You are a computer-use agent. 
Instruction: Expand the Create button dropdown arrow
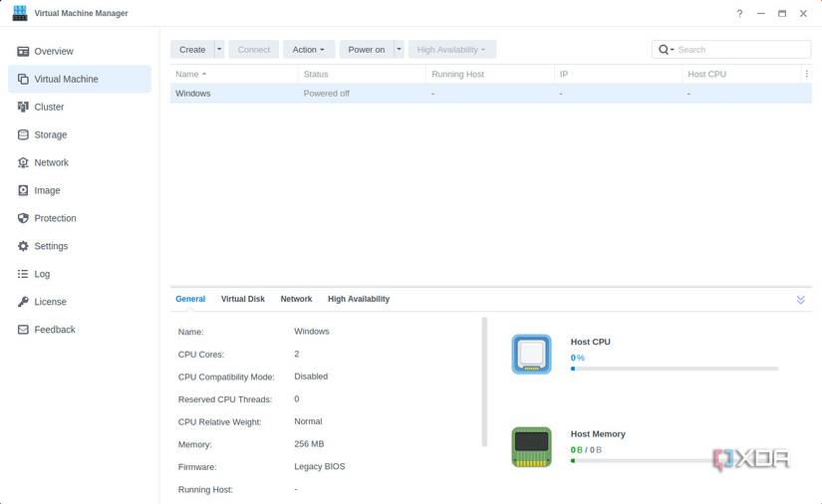tap(219, 49)
